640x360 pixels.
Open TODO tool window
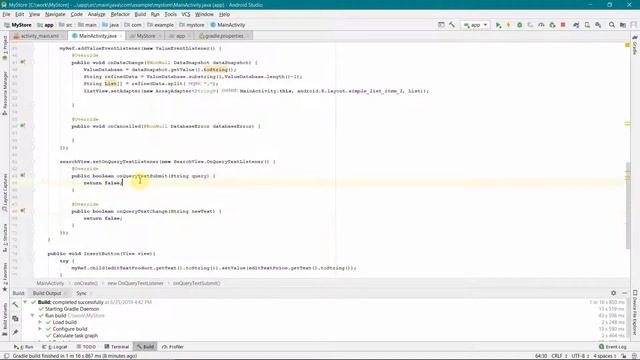[x=86, y=347]
